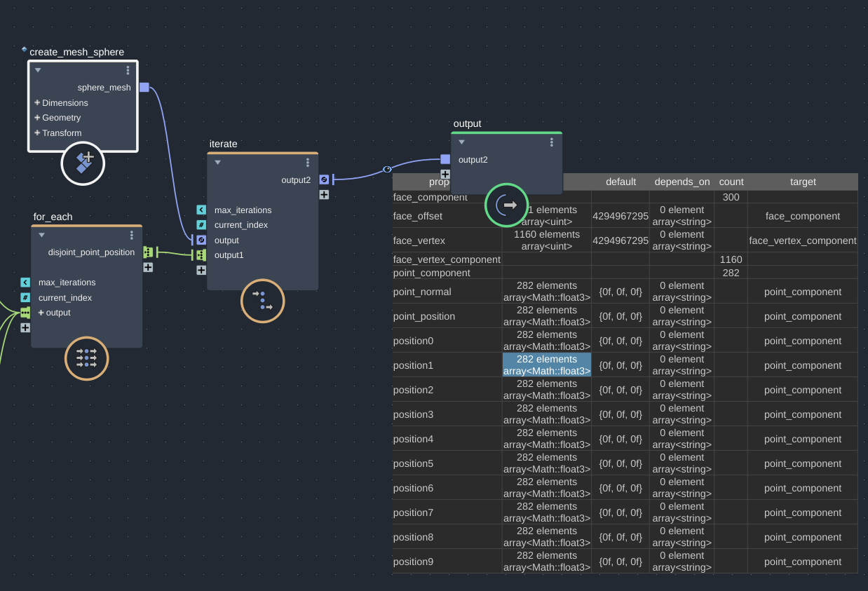Viewport: 868px width, 591px height.
Task: Click the default column header
Action: point(621,182)
